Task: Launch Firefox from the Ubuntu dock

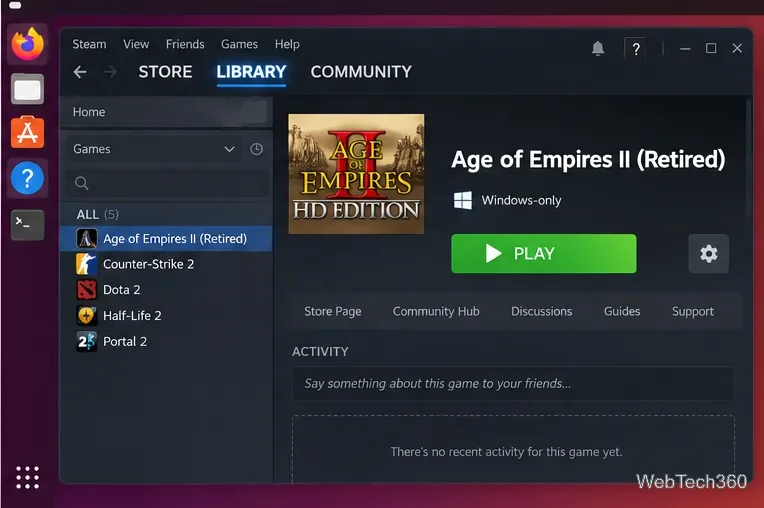Action: [27, 44]
